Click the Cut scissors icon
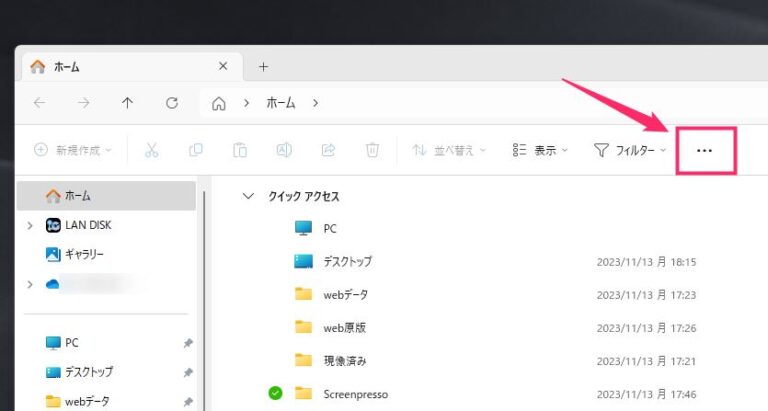The width and height of the screenshot is (768, 411). coord(152,150)
